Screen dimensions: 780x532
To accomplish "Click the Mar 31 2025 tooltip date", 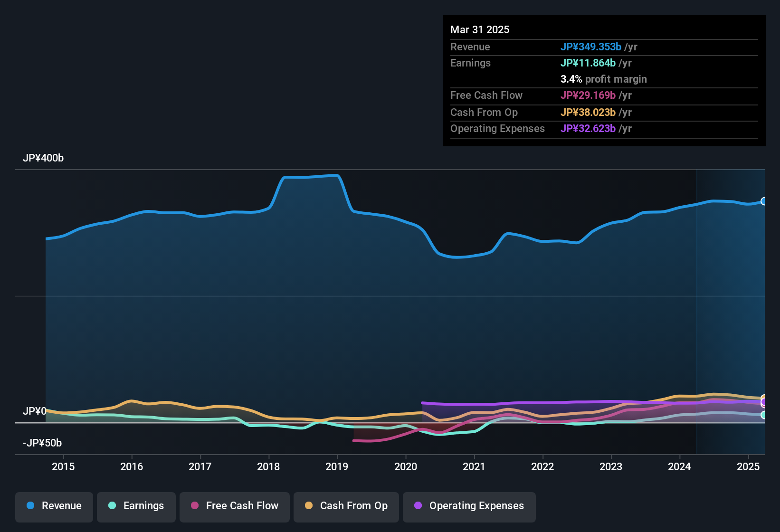I will [x=480, y=29].
